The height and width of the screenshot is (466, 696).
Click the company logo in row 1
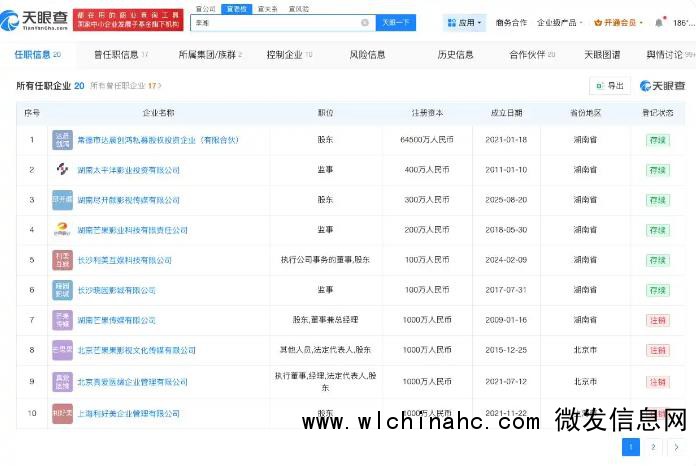pos(62,140)
